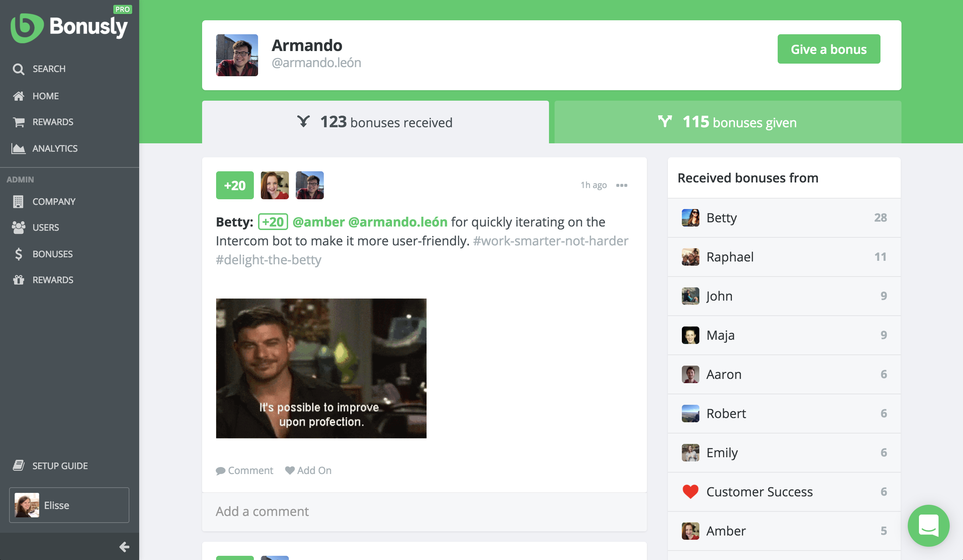Open Rewards shopping cart icon
This screenshot has height=560, width=963.
click(x=18, y=122)
